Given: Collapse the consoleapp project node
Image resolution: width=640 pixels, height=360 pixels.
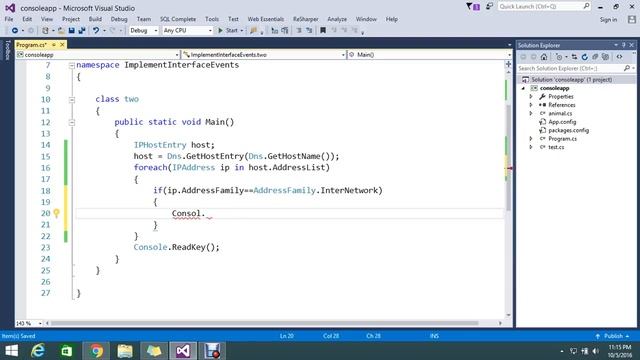Looking at the screenshot, I should (524, 88).
